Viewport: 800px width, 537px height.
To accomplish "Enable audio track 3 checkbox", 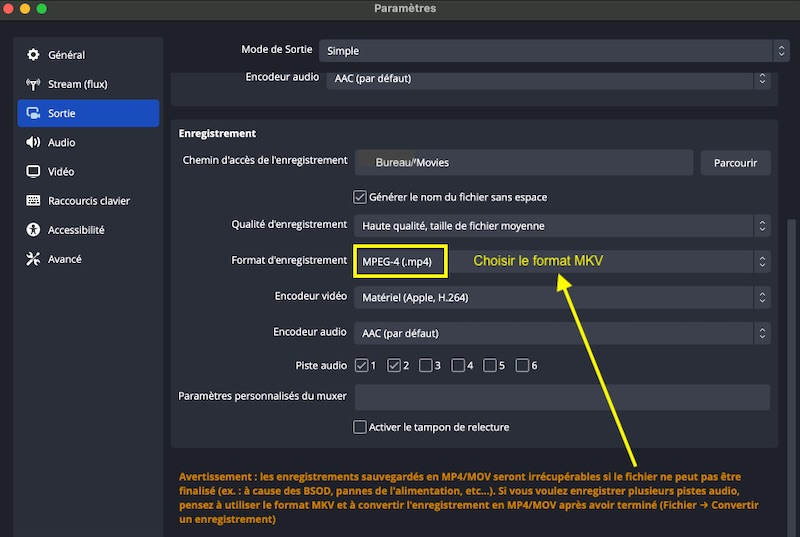I will point(426,365).
